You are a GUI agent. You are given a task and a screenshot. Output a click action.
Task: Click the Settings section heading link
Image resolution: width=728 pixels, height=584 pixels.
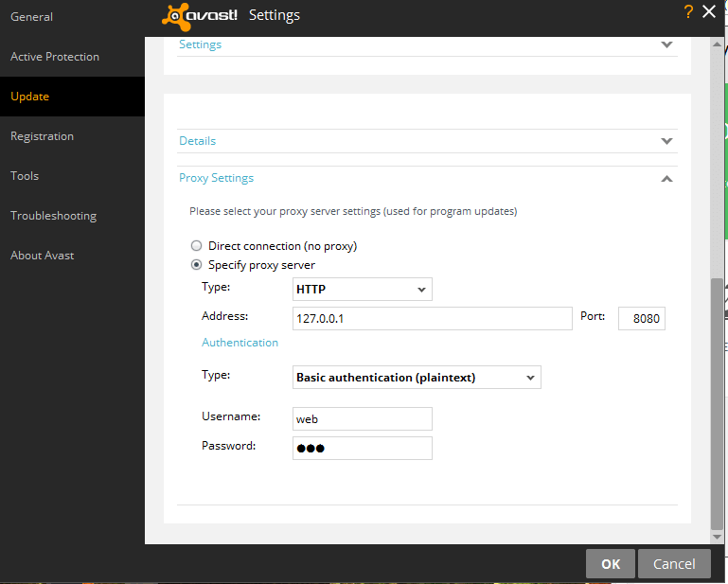point(200,44)
